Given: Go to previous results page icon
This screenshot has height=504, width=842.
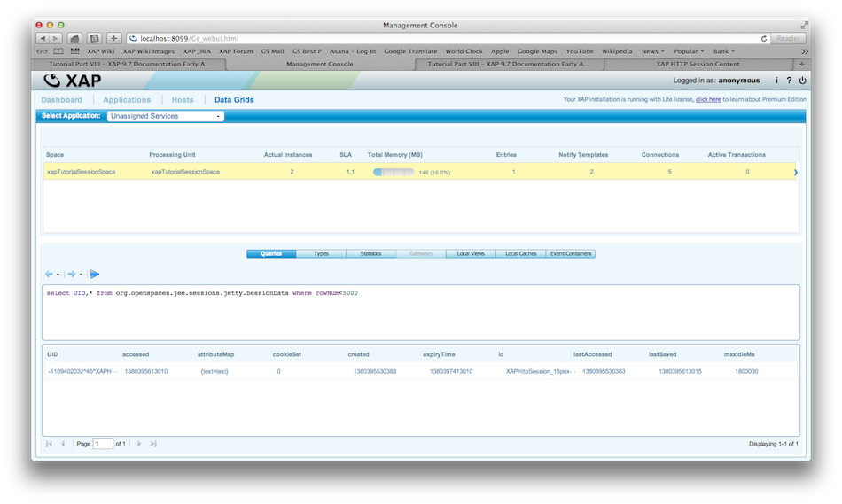Looking at the screenshot, I should [x=63, y=444].
